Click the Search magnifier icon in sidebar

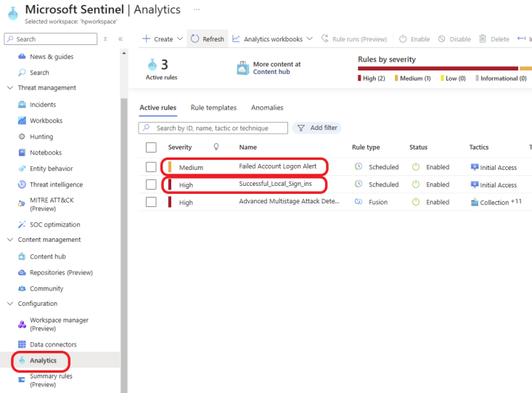tap(22, 73)
